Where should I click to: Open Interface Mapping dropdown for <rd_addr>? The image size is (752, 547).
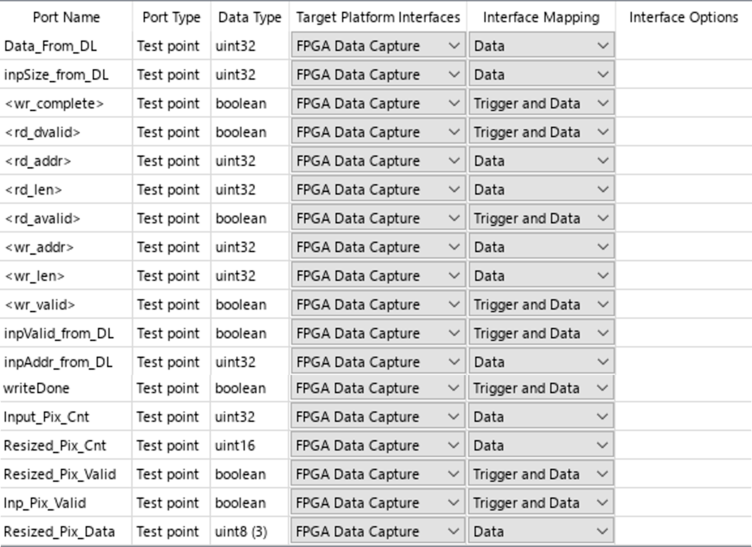(540, 161)
